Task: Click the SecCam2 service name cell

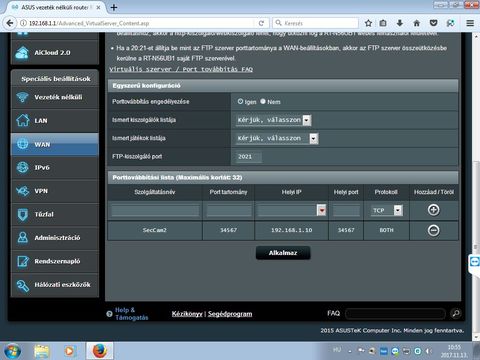Action: pyautogui.click(x=155, y=230)
